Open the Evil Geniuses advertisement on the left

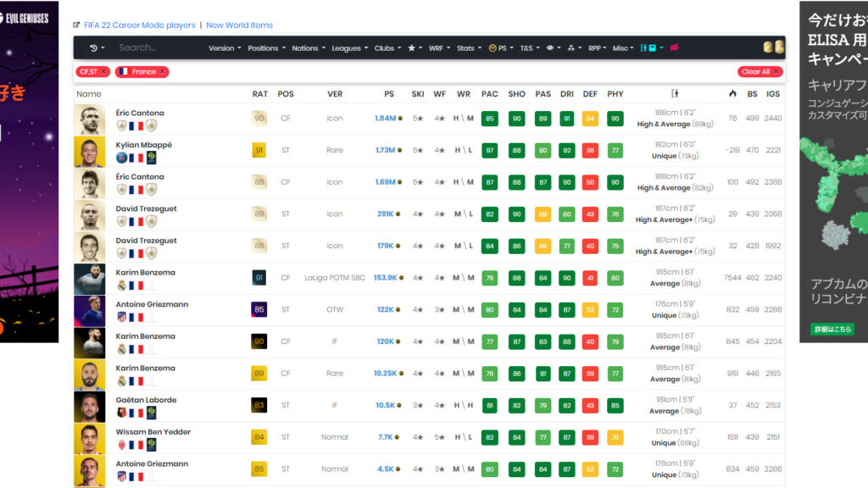pos(29,171)
